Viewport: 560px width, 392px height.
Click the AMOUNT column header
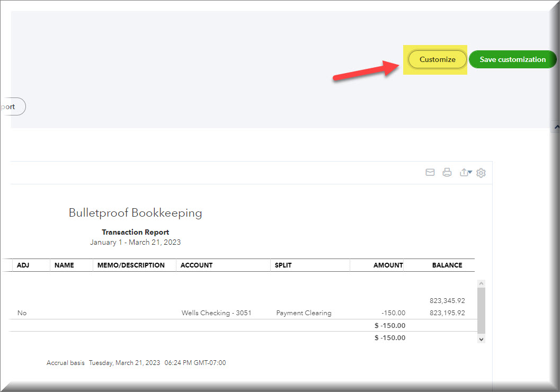click(388, 265)
